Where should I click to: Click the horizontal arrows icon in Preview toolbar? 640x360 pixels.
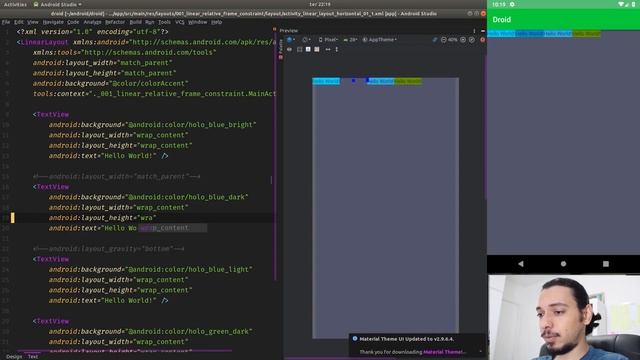click(x=328, y=49)
